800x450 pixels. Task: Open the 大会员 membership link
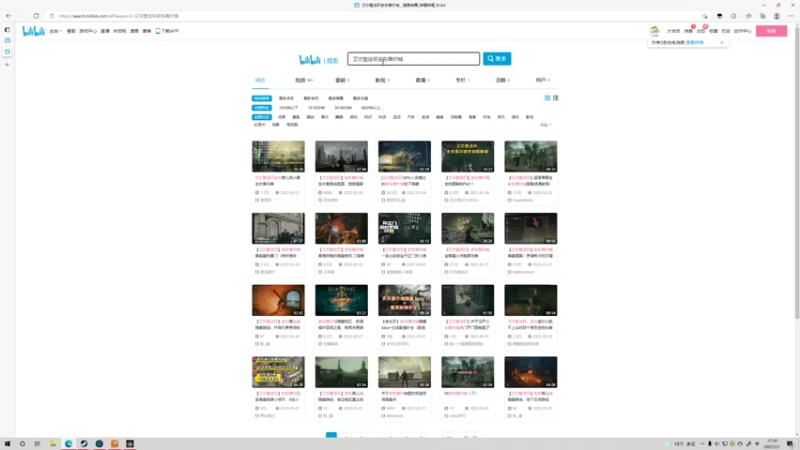pyautogui.click(x=673, y=31)
